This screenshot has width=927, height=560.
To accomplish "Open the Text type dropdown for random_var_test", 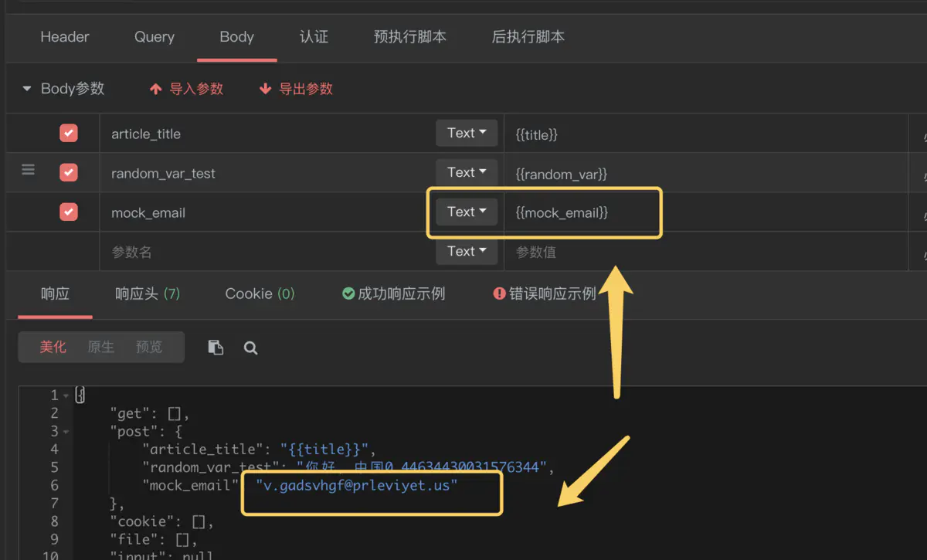I will pyautogui.click(x=467, y=172).
